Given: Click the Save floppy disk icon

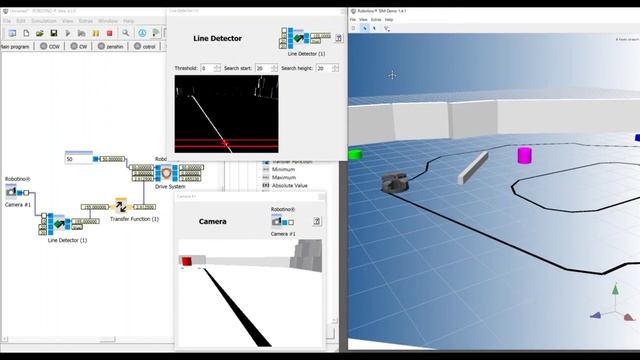Looking at the screenshot, I should click(53, 33).
